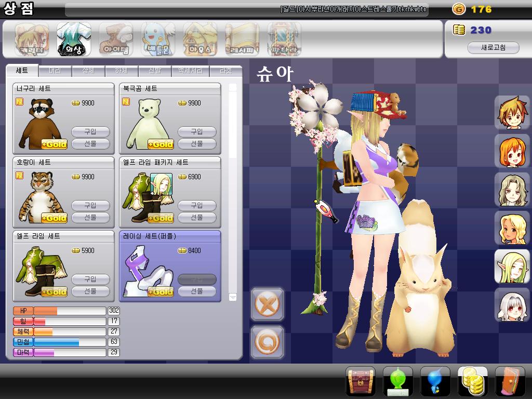The width and height of the screenshot is (532, 399).
Task: Open the 아이템 (item) boot icon category
Action: [x=116, y=39]
